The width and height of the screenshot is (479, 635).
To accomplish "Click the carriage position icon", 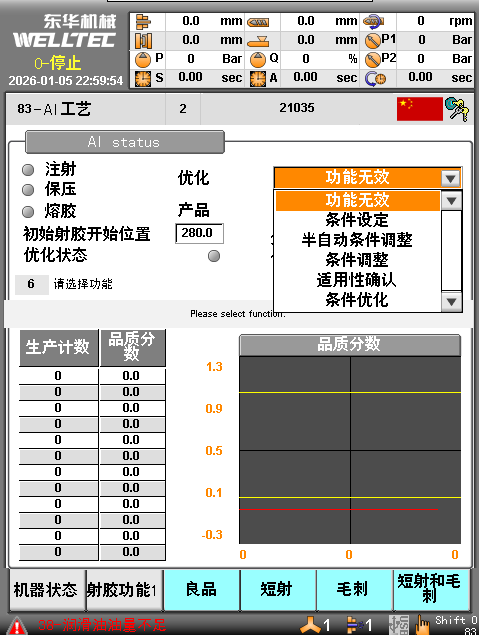I will click(258, 41).
